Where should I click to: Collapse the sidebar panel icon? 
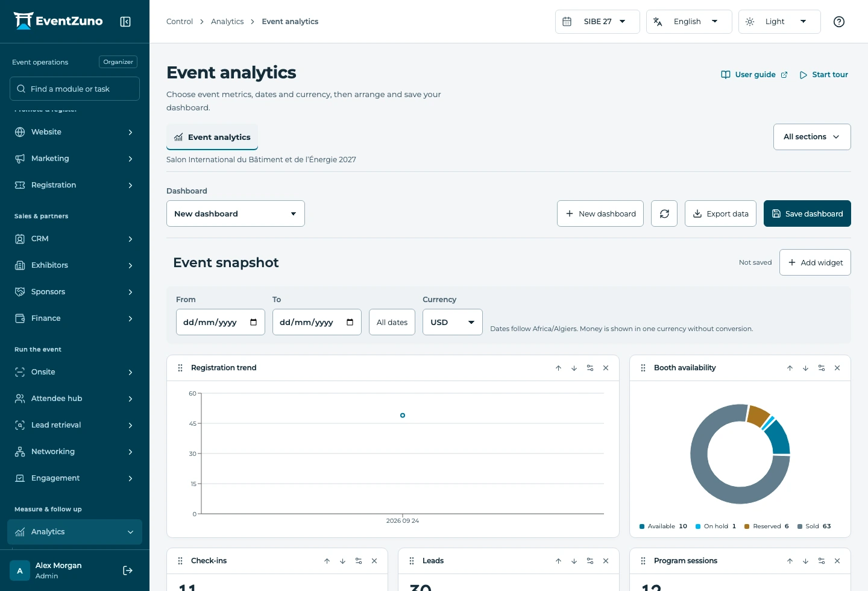coord(125,22)
